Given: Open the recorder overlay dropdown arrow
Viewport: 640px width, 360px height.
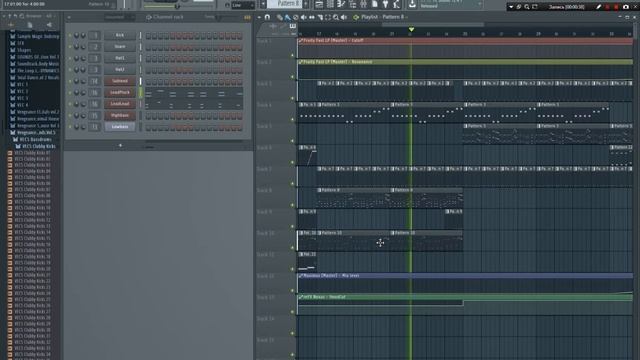Looking at the screenshot, I should click(x=511, y=7).
